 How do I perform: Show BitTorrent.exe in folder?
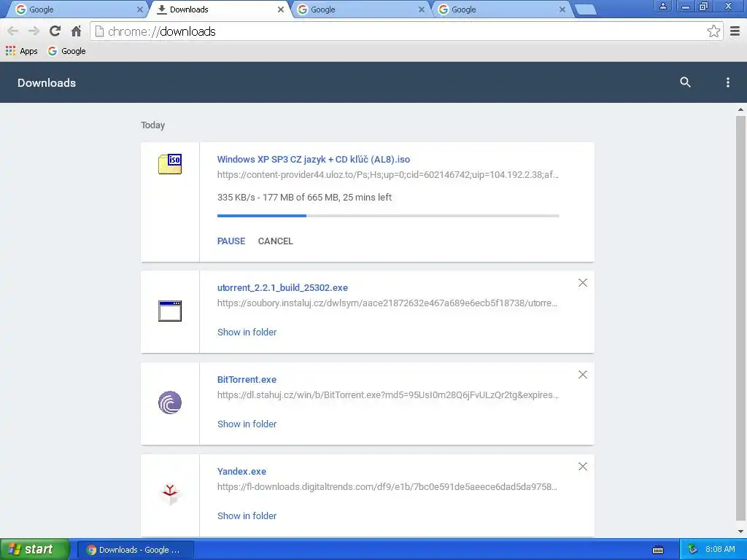(247, 424)
